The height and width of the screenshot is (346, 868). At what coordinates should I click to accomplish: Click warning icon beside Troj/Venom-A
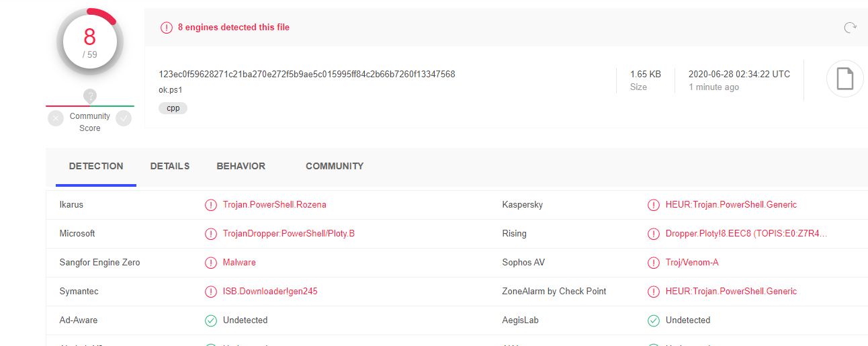point(653,263)
